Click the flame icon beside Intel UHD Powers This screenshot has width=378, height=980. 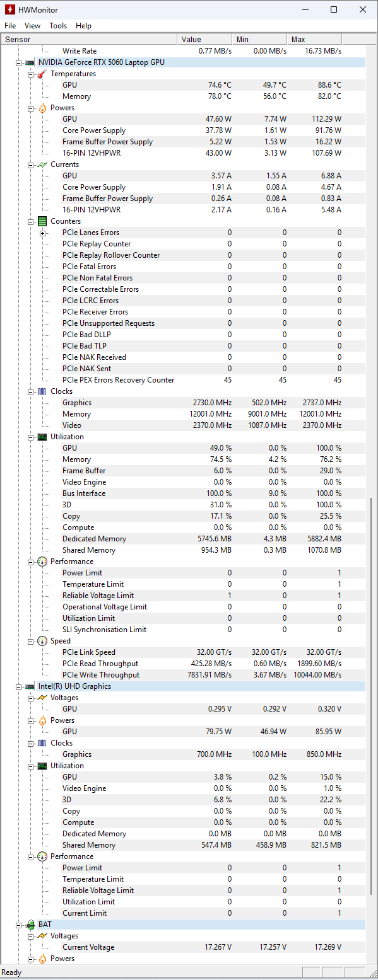click(x=42, y=720)
